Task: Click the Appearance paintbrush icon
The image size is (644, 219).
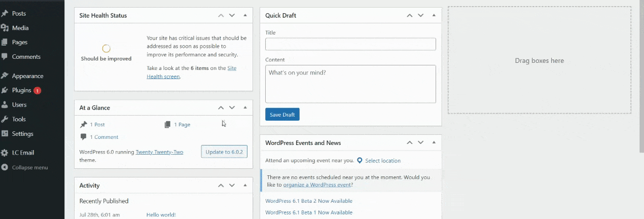Action: 5,76
